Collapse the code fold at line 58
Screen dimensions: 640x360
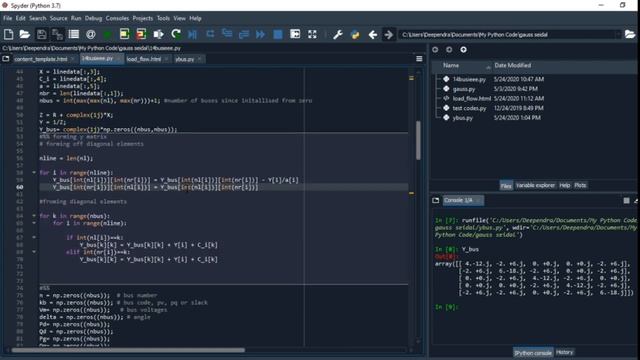click(x=34, y=173)
